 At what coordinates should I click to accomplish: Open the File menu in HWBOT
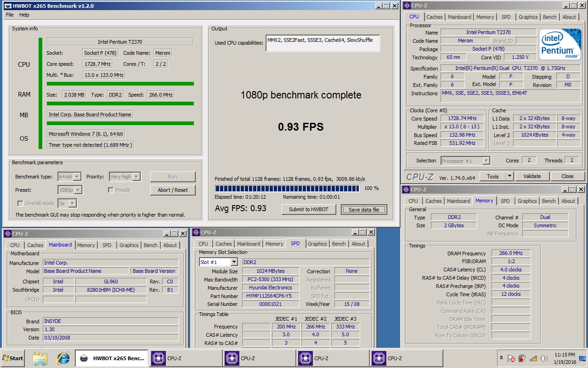click(10, 15)
